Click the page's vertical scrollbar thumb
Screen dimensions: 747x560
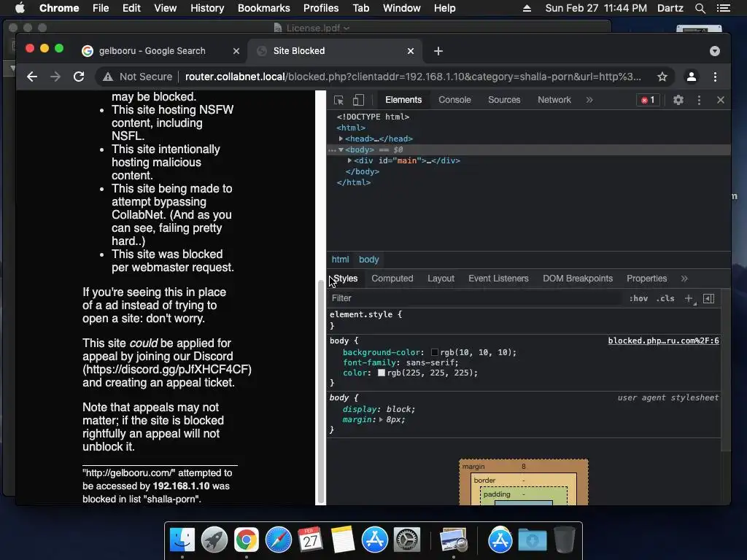[x=321, y=391]
